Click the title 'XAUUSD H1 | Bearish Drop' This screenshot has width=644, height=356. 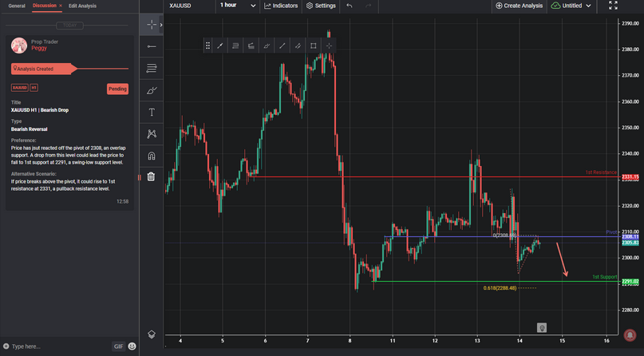tap(40, 110)
